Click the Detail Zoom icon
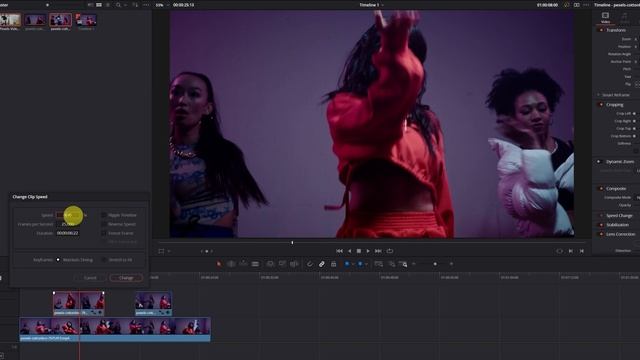This screenshot has width=640, height=360. click(x=391, y=264)
